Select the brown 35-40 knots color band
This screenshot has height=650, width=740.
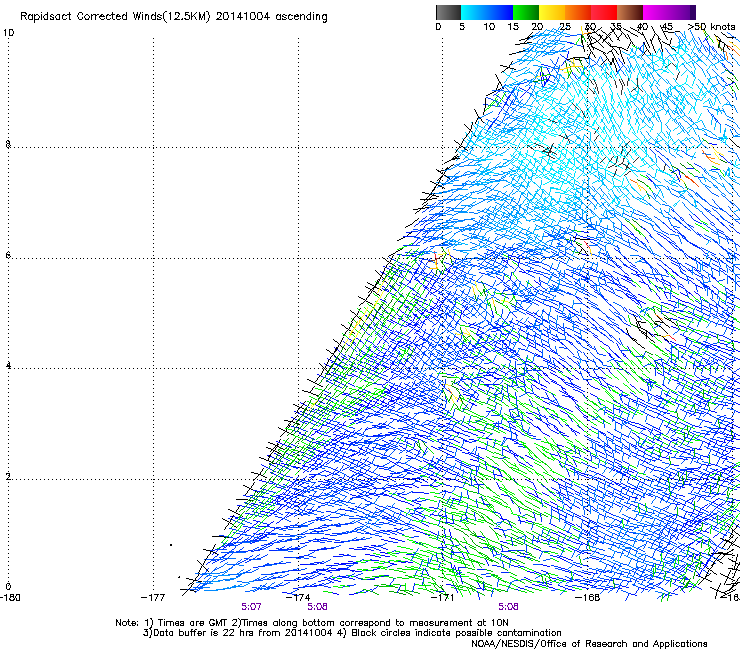tap(630, 12)
